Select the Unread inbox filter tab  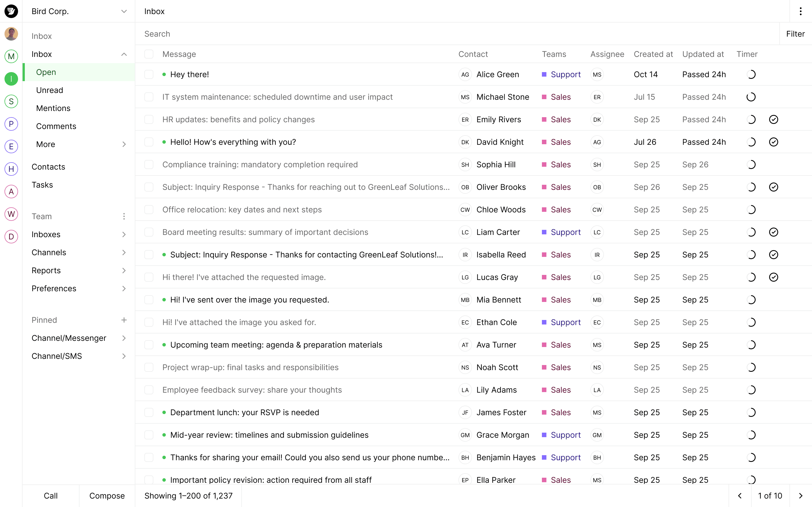pyautogui.click(x=49, y=90)
